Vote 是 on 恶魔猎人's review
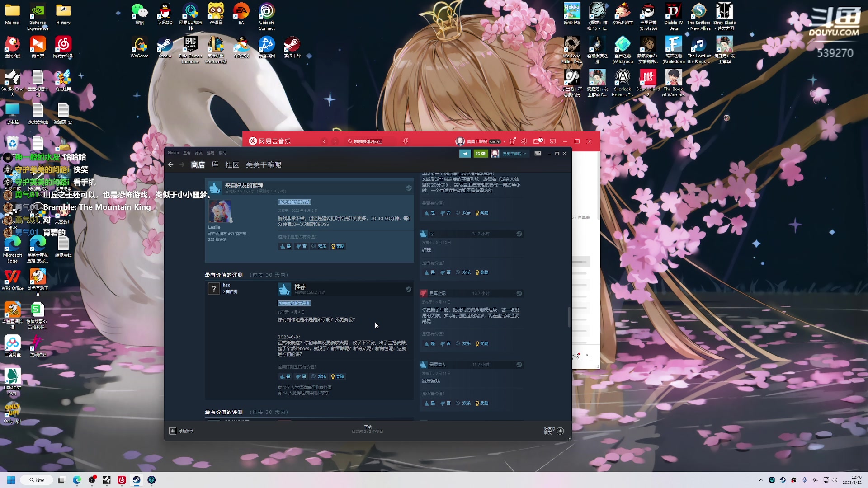 (x=429, y=404)
